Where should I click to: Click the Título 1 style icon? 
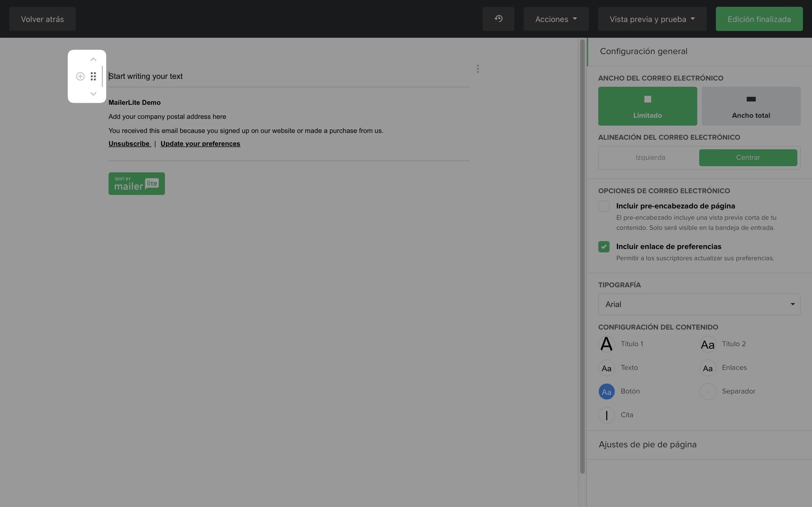point(606,344)
